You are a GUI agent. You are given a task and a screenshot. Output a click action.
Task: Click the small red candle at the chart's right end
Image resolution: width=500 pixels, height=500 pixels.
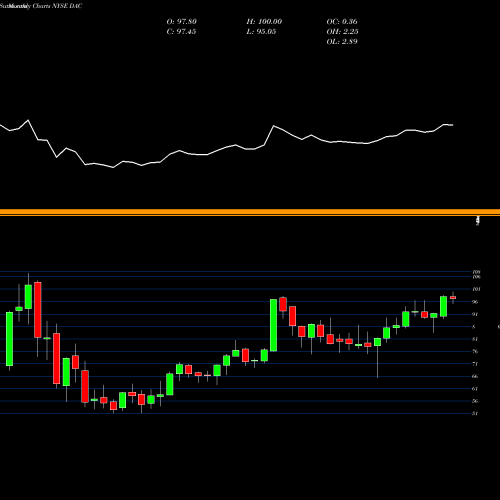(x=453, y=298)
